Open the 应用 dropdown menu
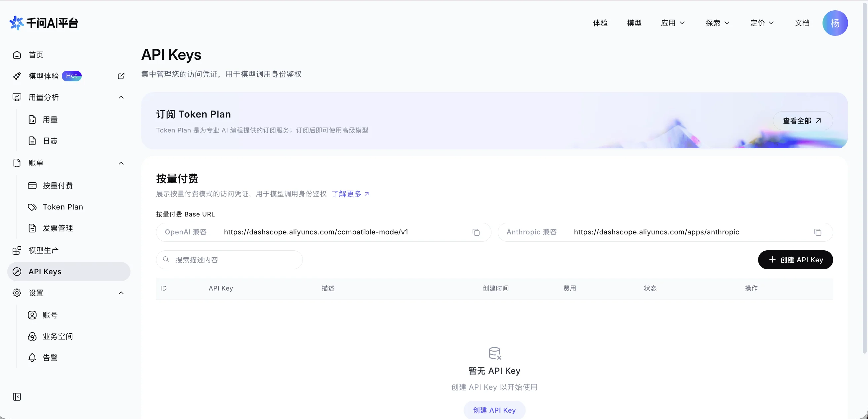868x419 pixels. pos(672,23)
